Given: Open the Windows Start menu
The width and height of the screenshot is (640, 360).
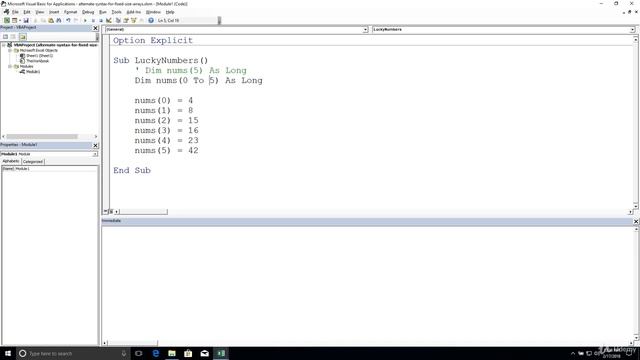Looking at the screenshot, I should (x=8, y=353).
